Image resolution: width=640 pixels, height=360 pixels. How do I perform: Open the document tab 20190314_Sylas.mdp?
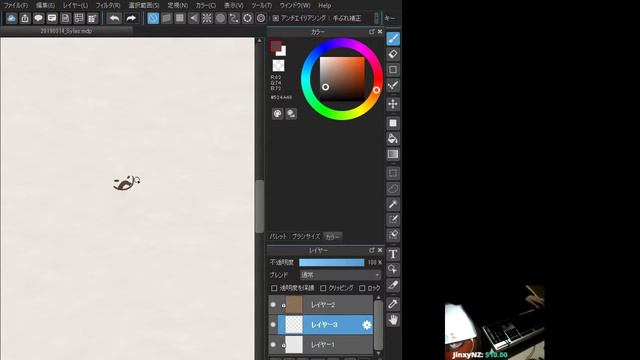tap(66, 31)
